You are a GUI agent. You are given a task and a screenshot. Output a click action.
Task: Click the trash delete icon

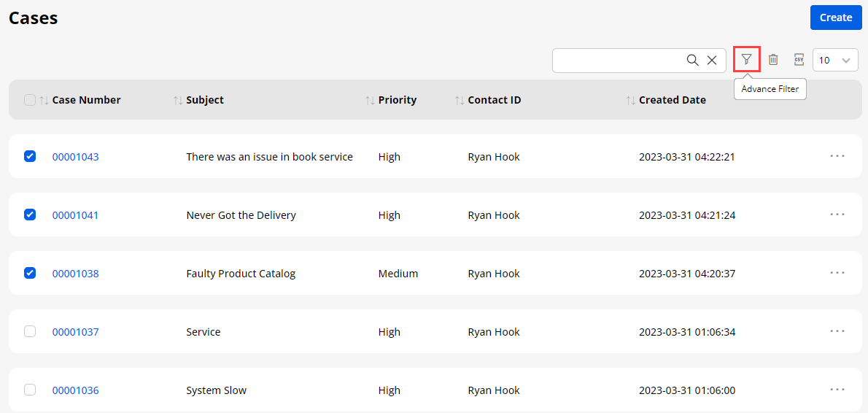[x=773, y=60]
